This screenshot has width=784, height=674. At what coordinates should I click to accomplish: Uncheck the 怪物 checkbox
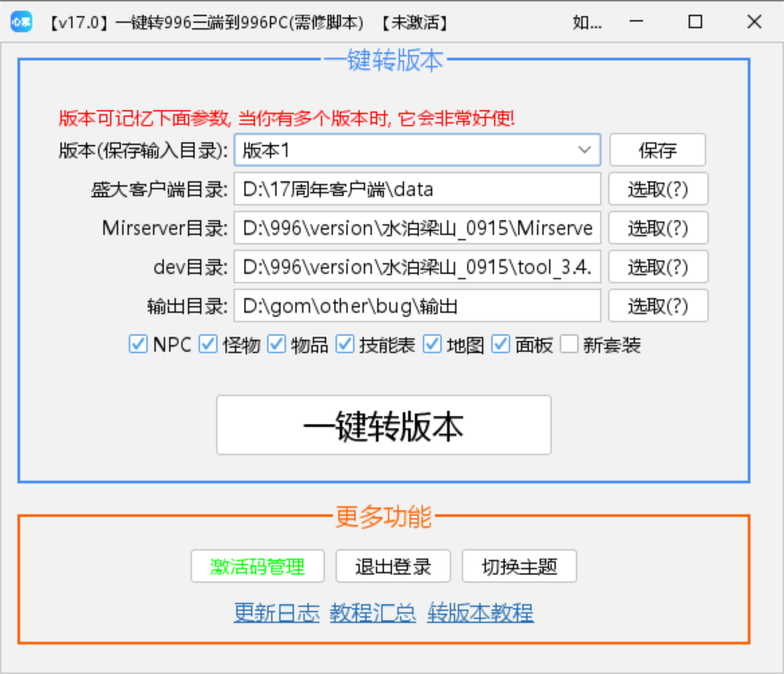[x=208, y=345]
